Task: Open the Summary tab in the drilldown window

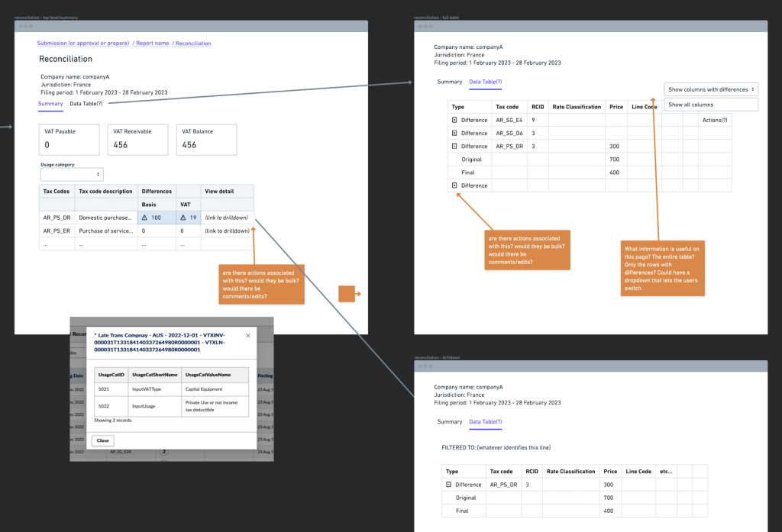Action: 450,422
